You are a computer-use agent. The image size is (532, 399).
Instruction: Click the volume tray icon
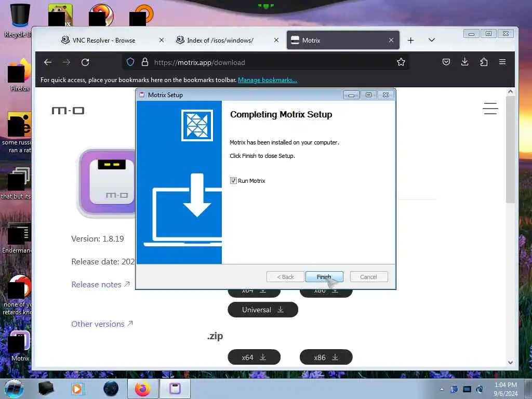[x=480, y=389]
